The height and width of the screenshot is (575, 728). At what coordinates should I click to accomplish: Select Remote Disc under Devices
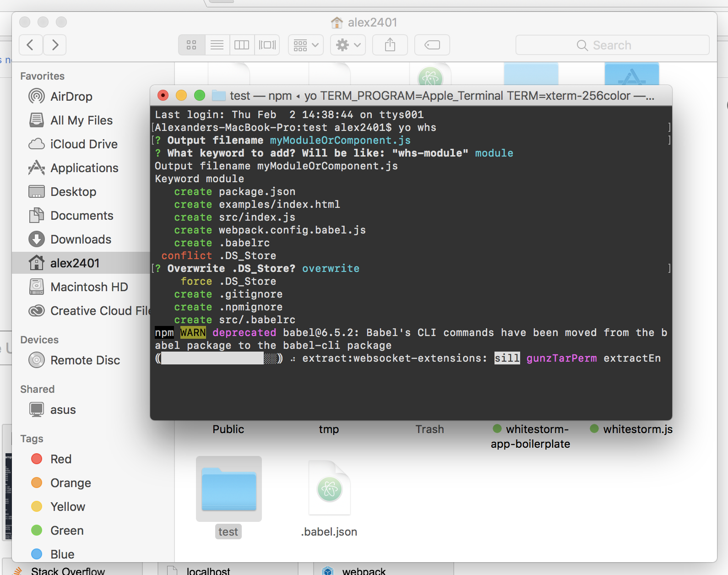coord(81,360)
